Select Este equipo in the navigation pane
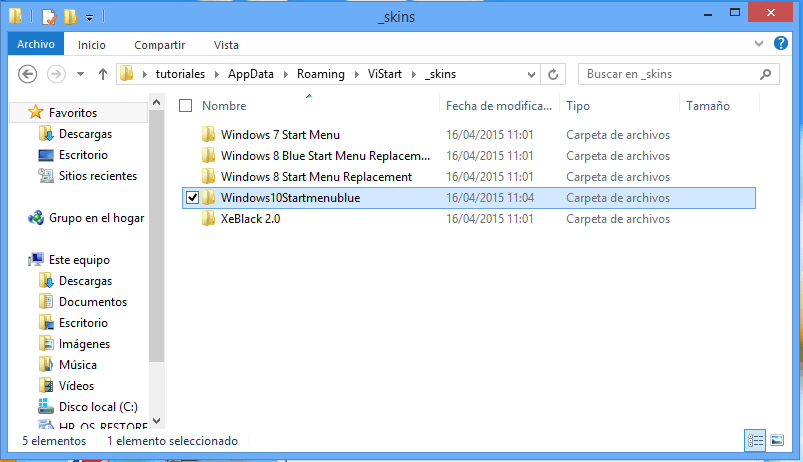The height and width of the screenshot is (462, 803). click(x=79, y=260)
